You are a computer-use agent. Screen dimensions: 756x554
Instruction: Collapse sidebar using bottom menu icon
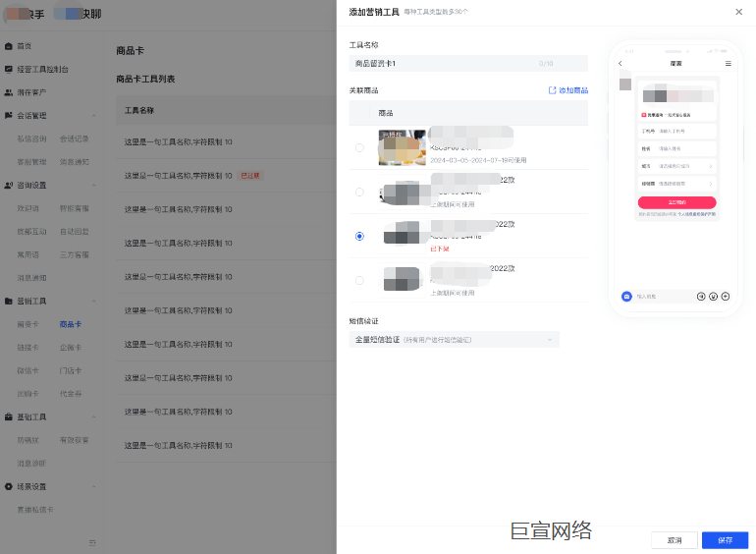point(92,542)
